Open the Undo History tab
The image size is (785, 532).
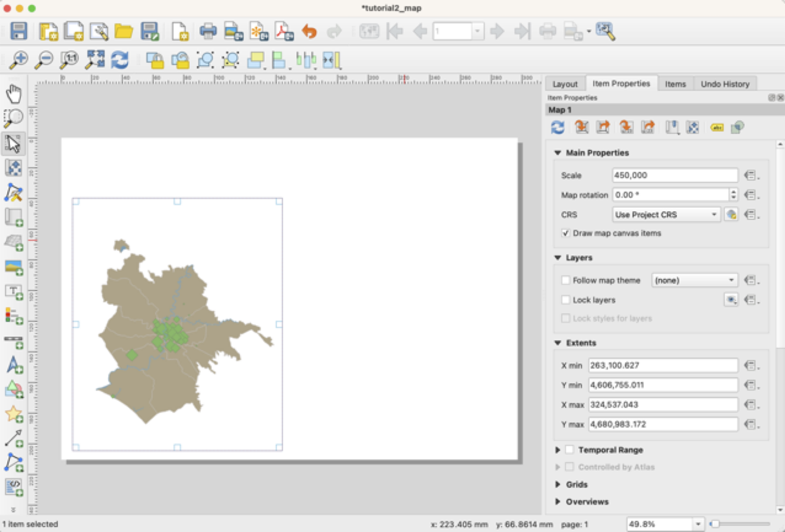tap(725, 84)
